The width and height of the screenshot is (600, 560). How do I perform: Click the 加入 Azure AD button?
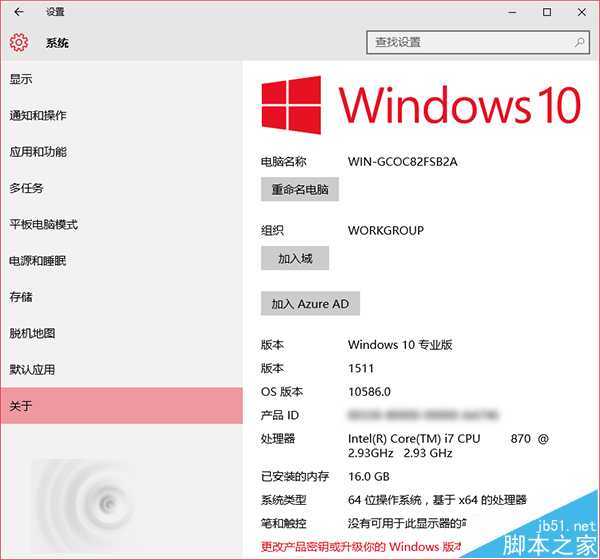(310, 304)
